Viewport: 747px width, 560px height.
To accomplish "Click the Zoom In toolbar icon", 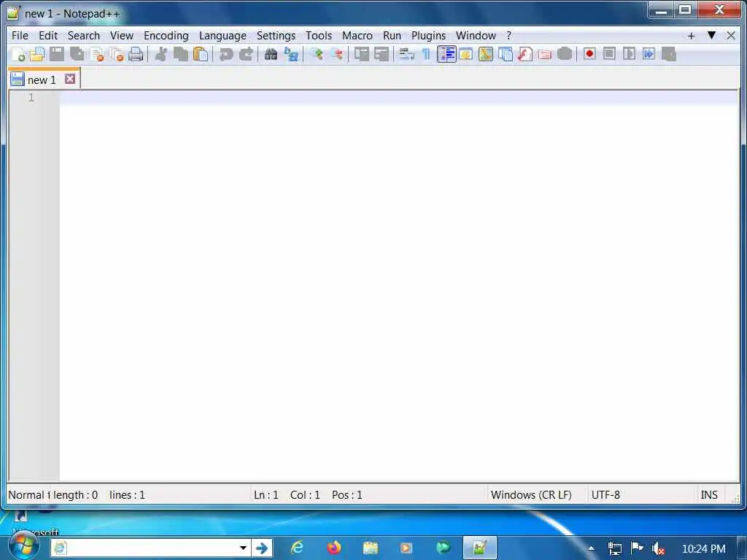I will point(317,54).
